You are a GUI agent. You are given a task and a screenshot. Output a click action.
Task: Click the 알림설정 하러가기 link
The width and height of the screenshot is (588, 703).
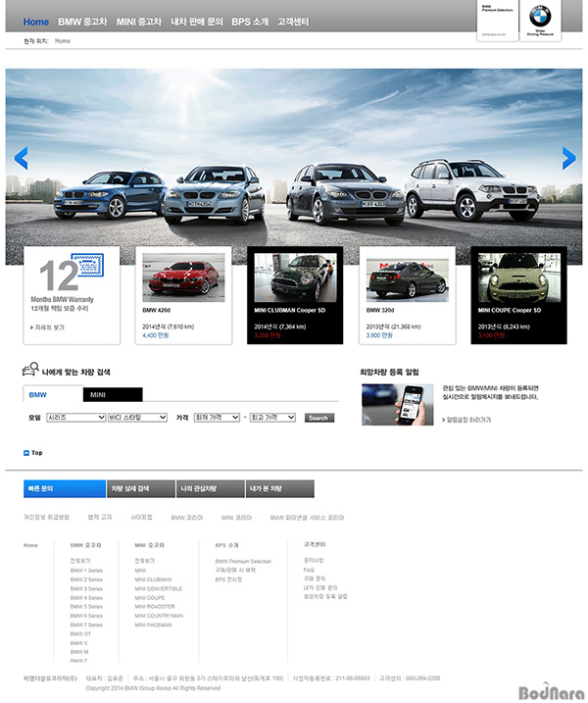(x=466, y=420)
